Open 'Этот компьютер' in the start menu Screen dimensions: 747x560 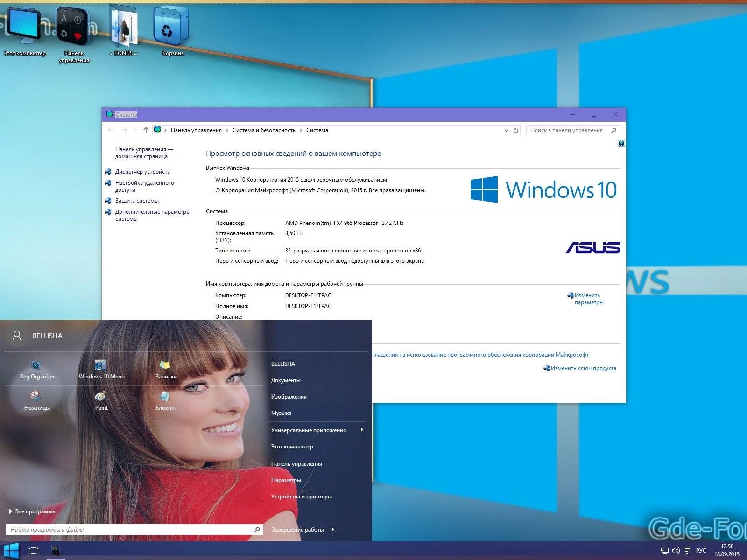(292, 447)
